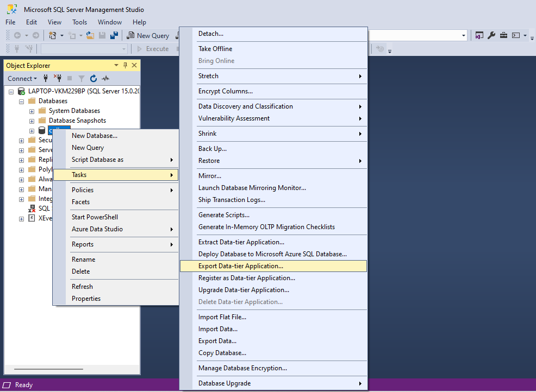Open the Object Explorer window position dropdown
The image size is (536, 392).
[x=116, y=65]
